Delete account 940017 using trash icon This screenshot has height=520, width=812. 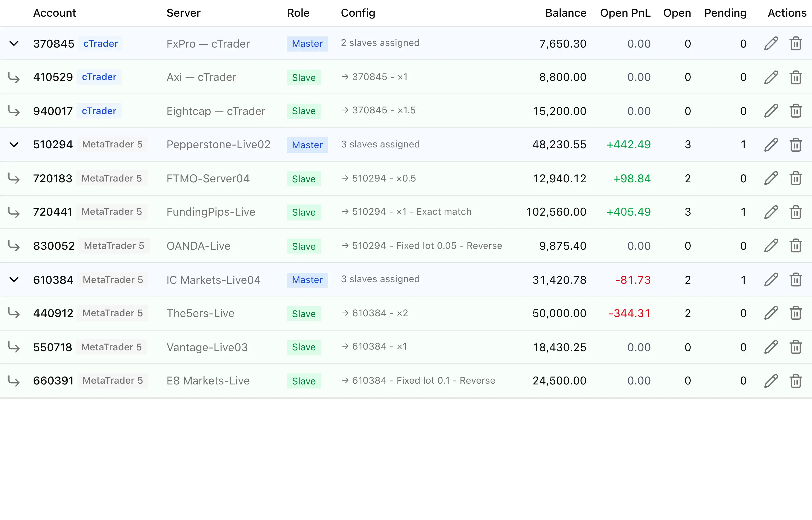point(796,111)
